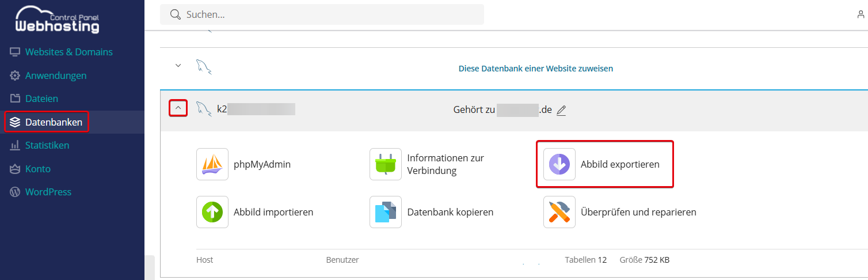Image resolution: width=868 pixels, height=280 pixels.
Task: Click the Datenbank kopieren icon
Action: coord(386,212)
